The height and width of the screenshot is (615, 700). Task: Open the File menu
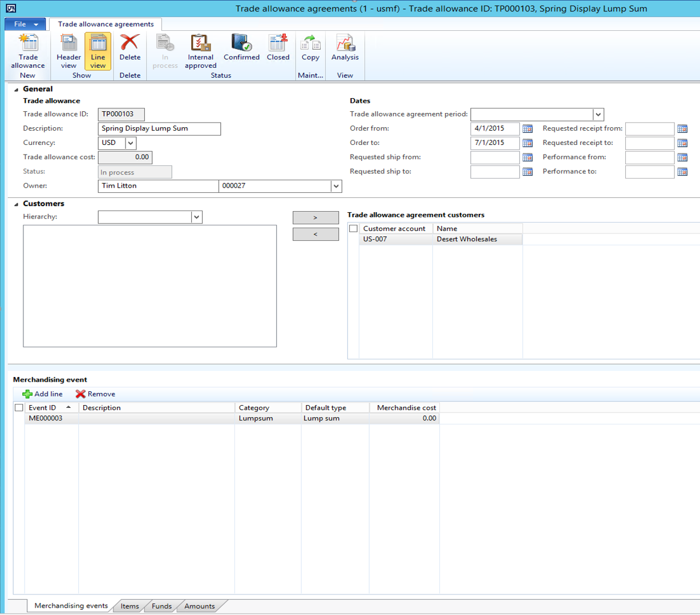click(25, 24)
